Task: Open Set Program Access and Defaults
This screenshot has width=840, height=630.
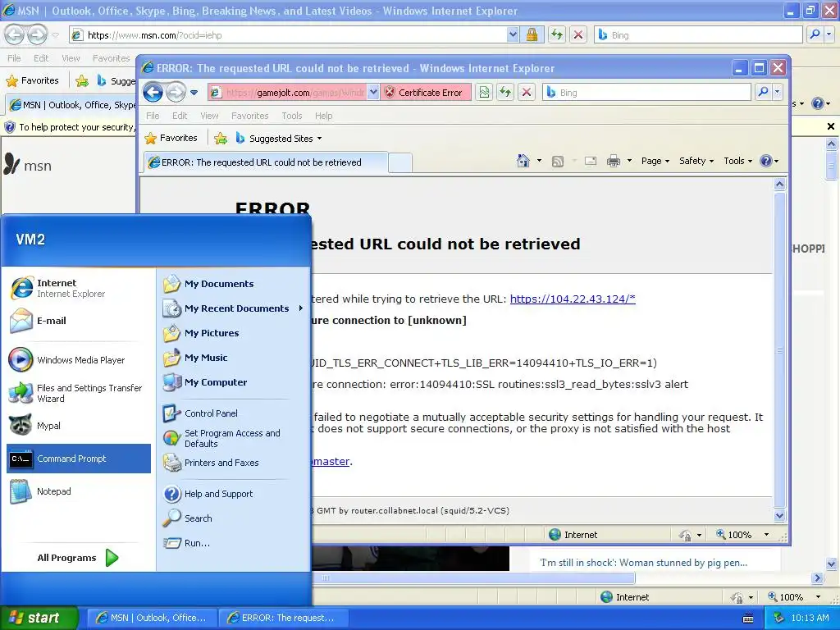Action: click(x=233, y=438)
